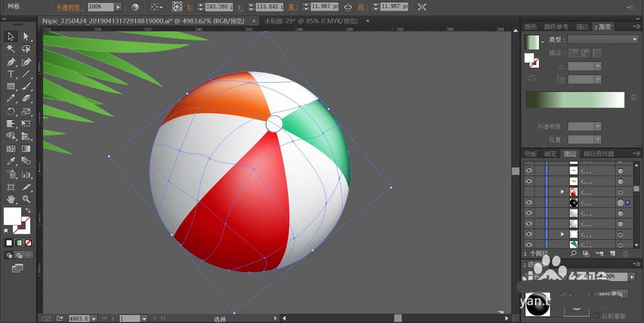
Task: Select the Paintbrush tool
Action: point(26,86)
